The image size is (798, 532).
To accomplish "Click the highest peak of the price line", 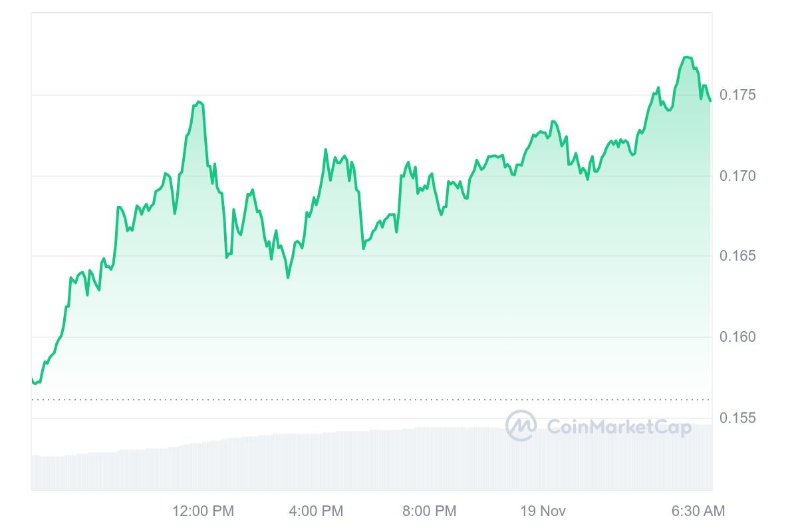I will click(x=686, y=57).
